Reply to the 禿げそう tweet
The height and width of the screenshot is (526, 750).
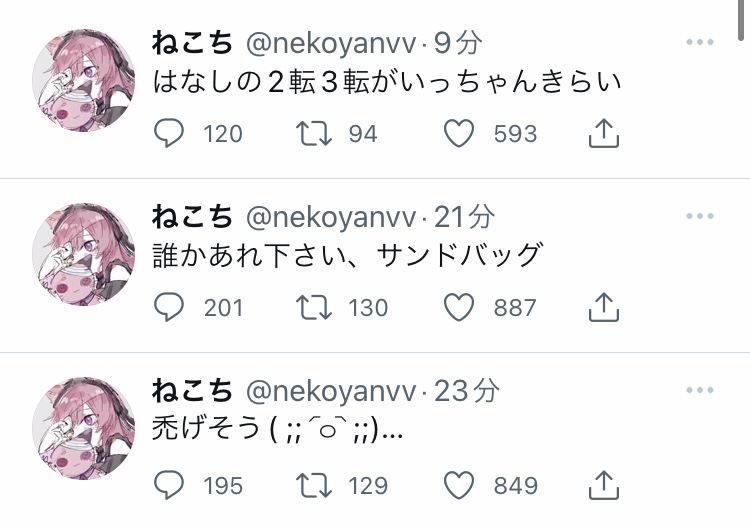point(170,486)
